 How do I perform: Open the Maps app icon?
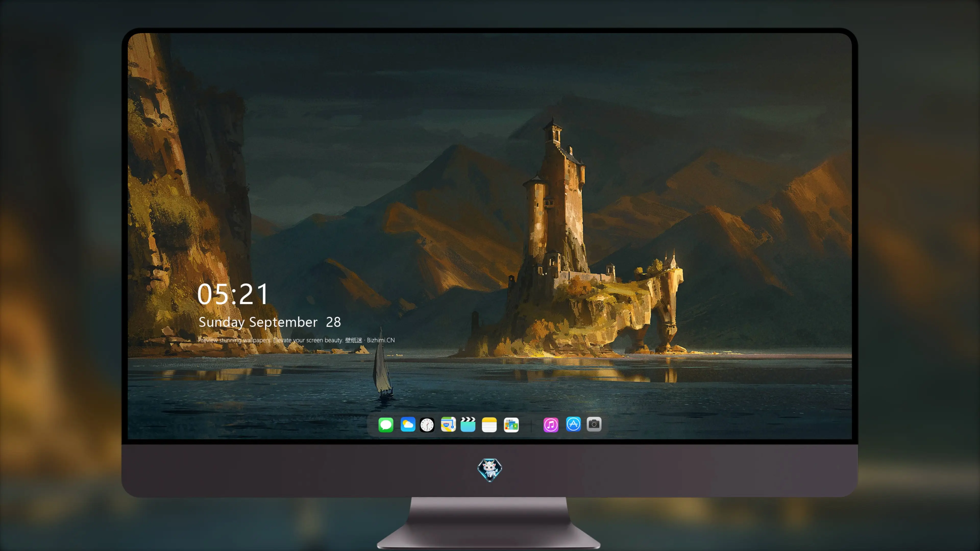tap(448, 424)
